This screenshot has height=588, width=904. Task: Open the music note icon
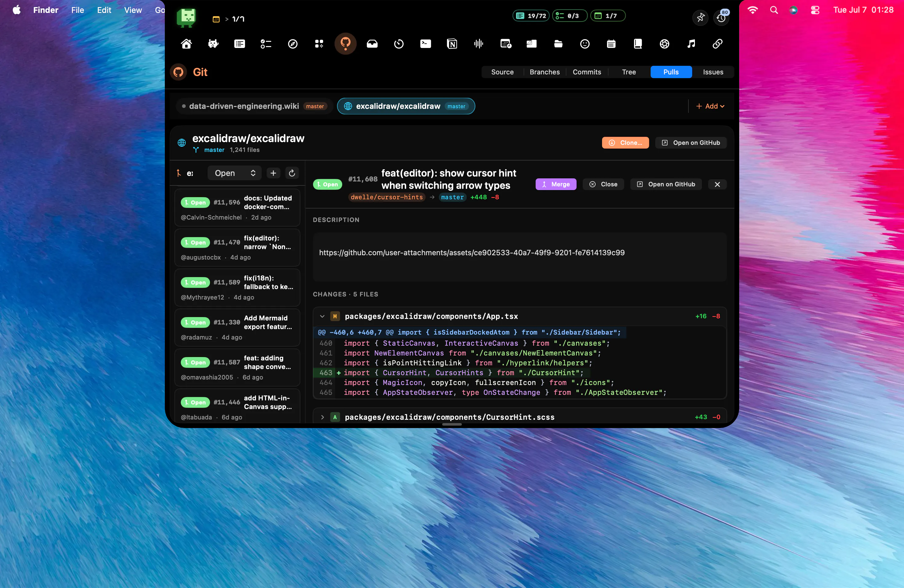(x=691, y=44)
